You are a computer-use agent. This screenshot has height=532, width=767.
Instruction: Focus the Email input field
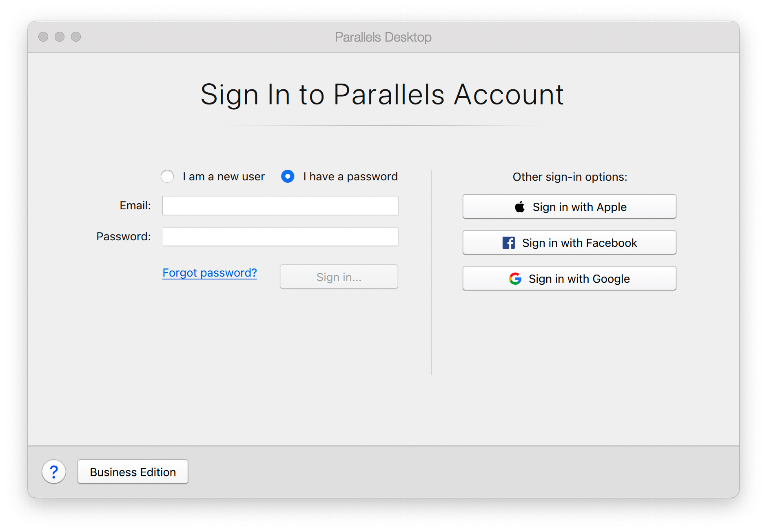pos(280,206)
